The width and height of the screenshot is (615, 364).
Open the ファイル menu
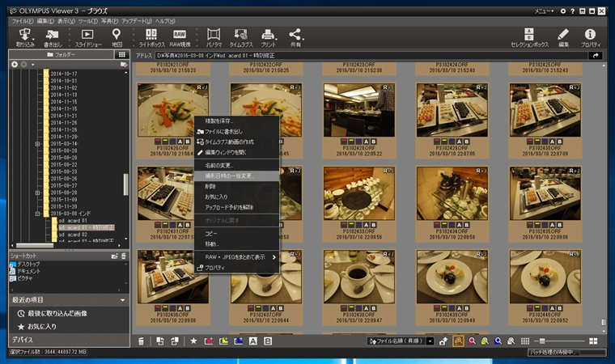click(23, 21)
